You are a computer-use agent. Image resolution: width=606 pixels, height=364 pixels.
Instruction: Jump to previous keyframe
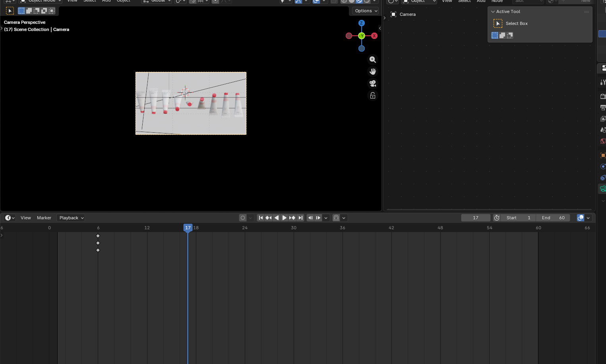(269, 218)
